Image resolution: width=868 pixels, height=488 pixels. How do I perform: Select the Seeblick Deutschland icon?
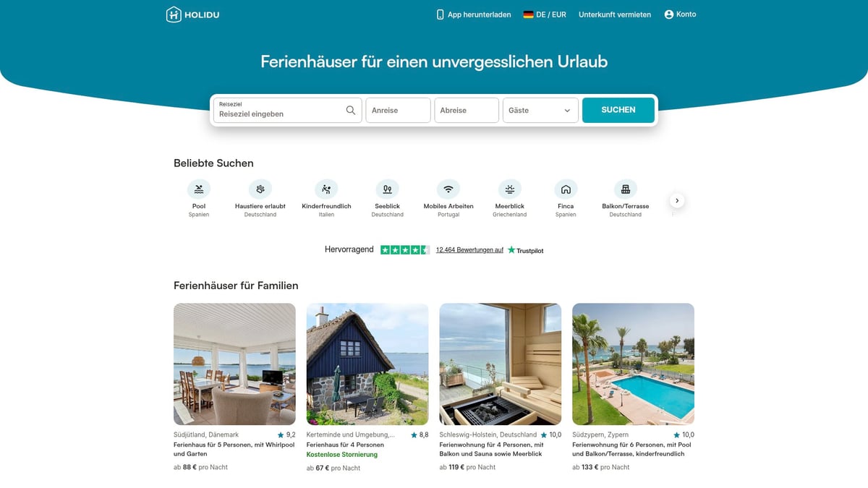point(387,189)
